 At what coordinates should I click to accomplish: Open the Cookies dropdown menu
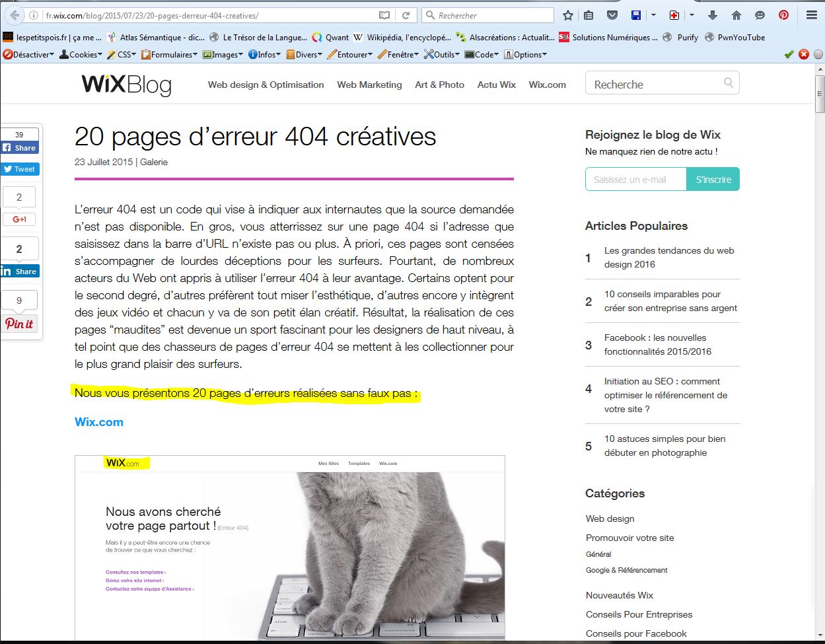pyautogui.click(x=81, y=55)
